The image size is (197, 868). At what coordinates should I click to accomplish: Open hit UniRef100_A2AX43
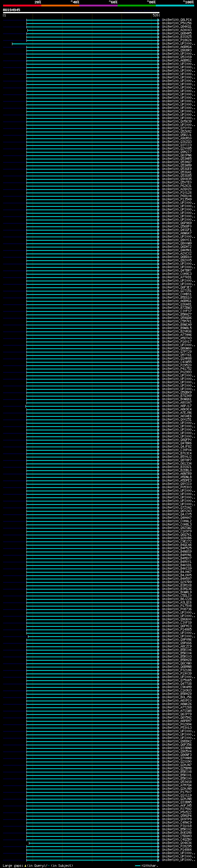tap(177, 30)
